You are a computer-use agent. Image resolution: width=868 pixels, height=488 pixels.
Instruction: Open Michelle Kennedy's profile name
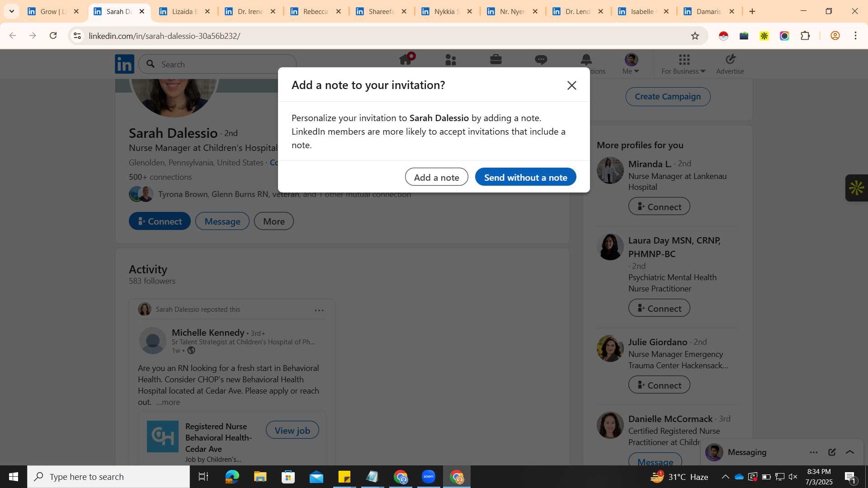[x=208, y=333]
